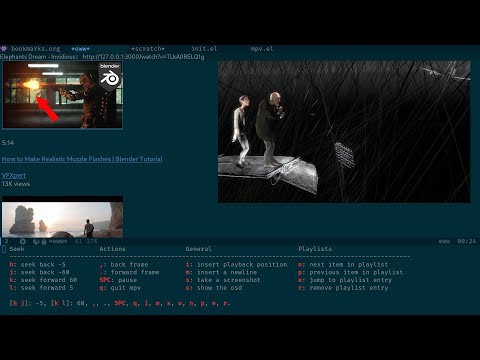Click the Seek column heading
480x360 pixels.
(17, 249)
